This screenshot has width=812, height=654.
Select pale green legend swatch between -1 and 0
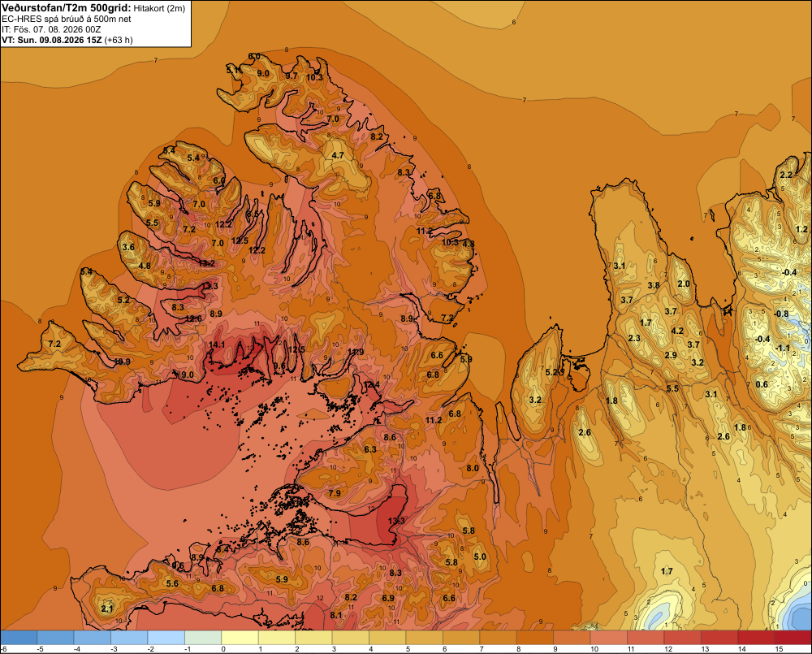tap(203, 638)
